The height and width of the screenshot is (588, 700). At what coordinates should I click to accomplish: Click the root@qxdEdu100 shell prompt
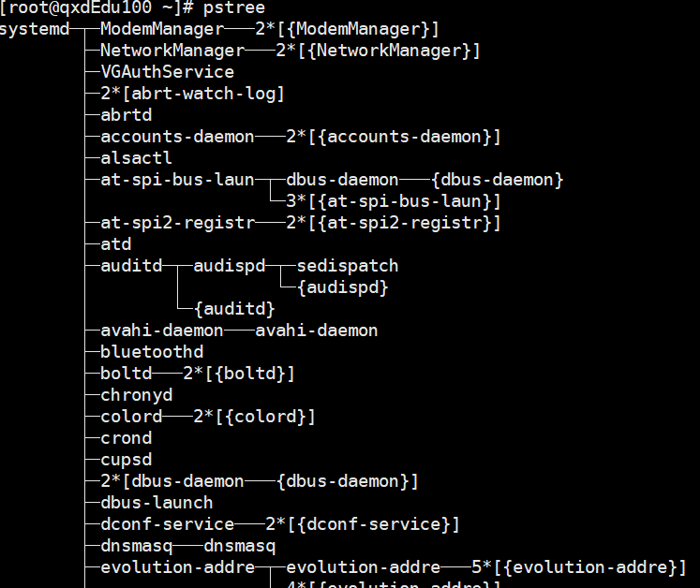point(97,7)
